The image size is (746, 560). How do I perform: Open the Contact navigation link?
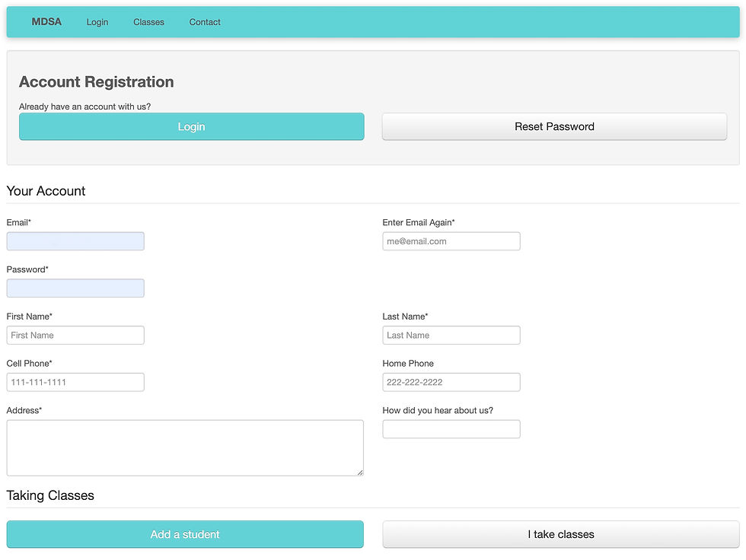click(204, 22)
